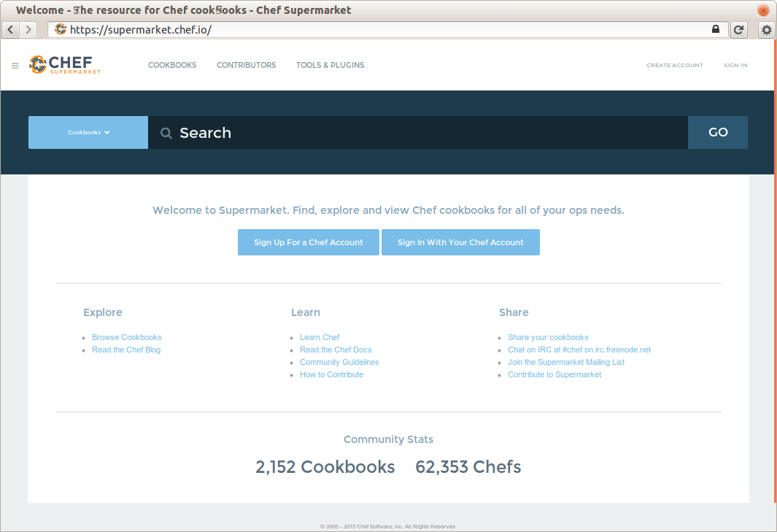Click the Explore section heading

(x=103, y=312)
